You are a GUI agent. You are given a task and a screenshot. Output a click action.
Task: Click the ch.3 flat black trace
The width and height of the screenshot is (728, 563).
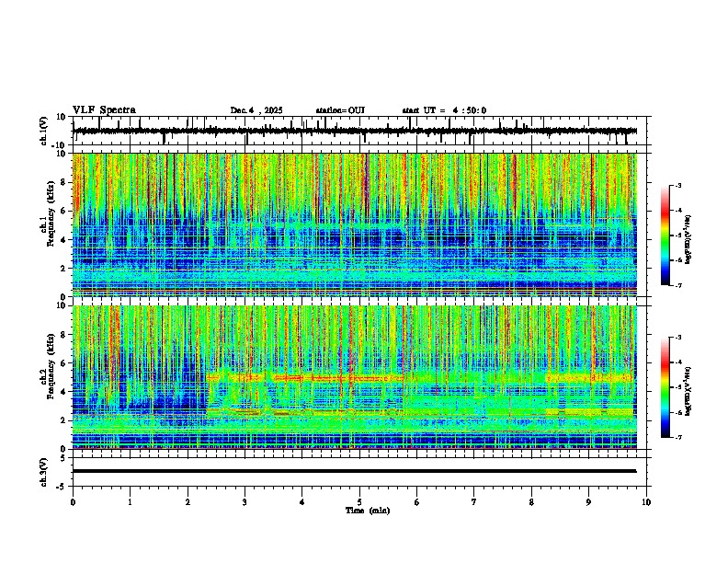[355, 471]
